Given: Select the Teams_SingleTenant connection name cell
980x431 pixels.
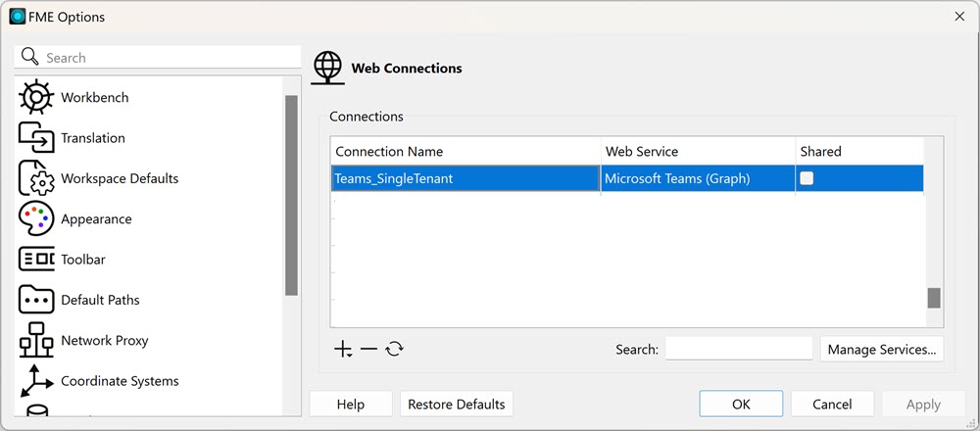Looking at the screenshot, I should [465, 178].
